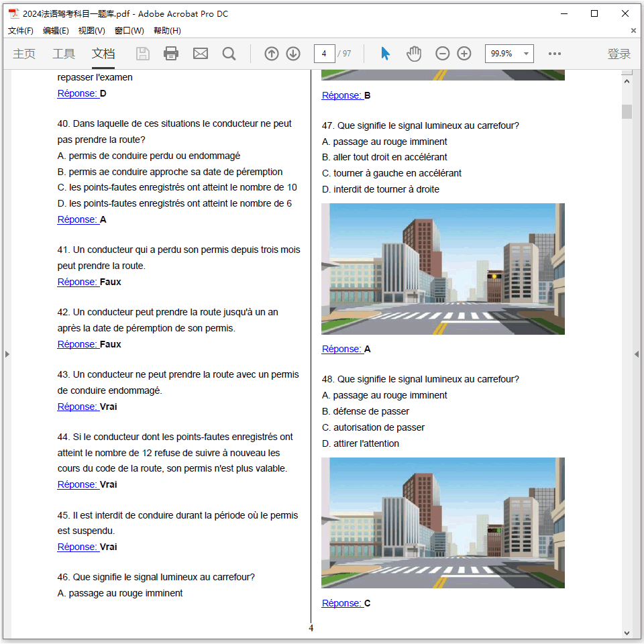Open the search magnifier tool

pos(229,54)
